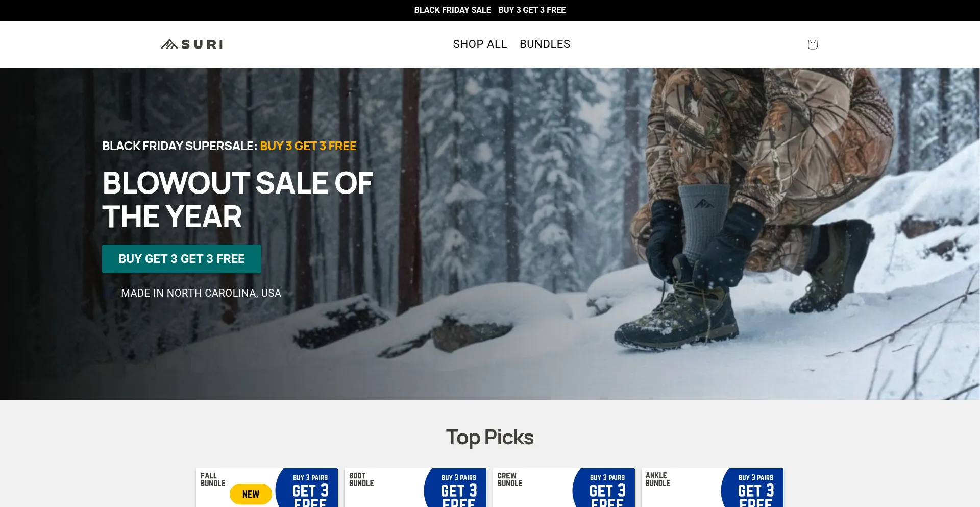Click the BLOWOUT SALE OF THE YEAR headline

click(x=238, y=200)
